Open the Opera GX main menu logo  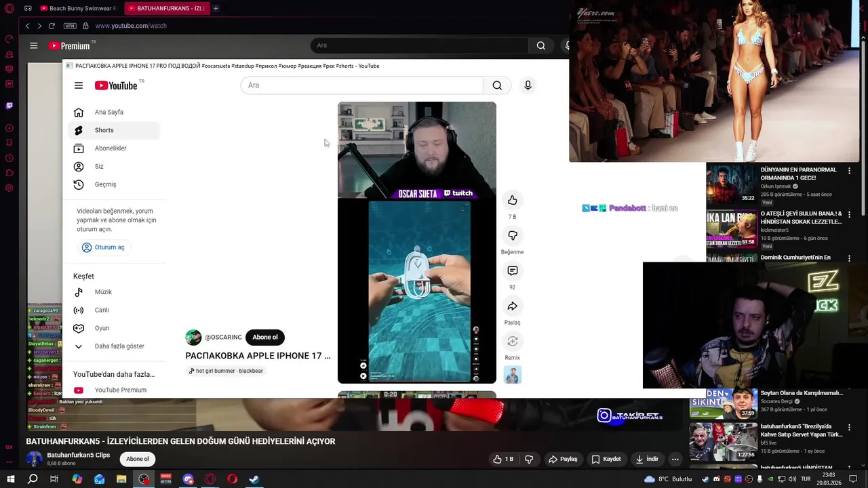9,8
